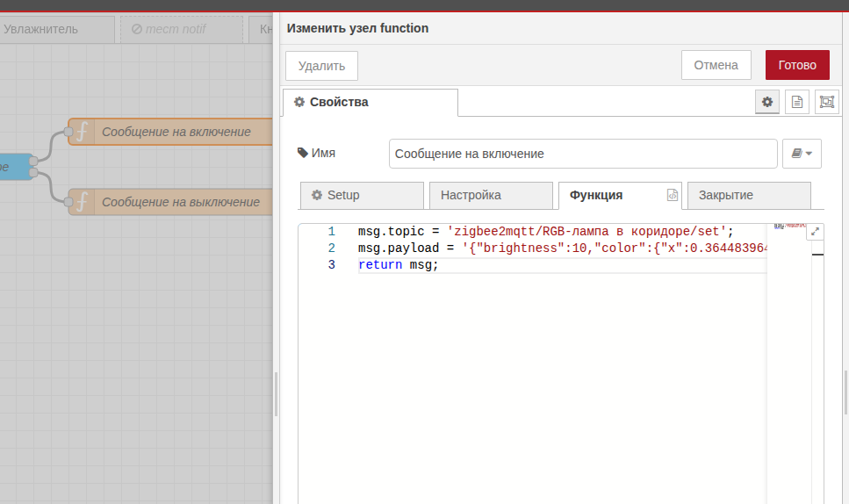Click input port of 'Сообщение на выключение' node

pyautogui.click(x=68, y=202)
